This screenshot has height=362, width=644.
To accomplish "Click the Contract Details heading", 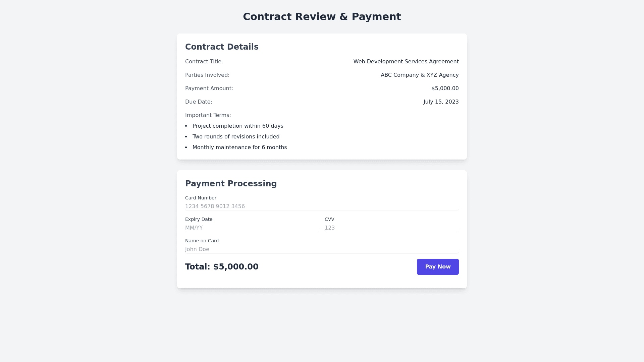I will [222, 47].
